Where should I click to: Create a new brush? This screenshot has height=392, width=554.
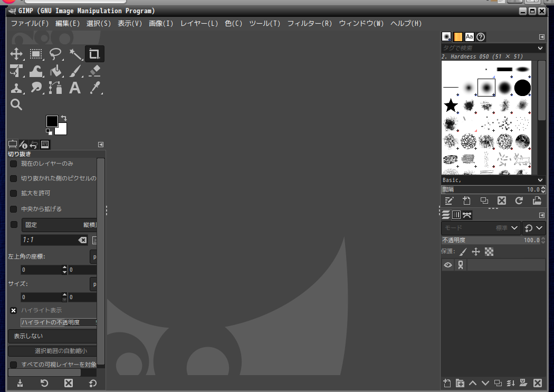point(467,201)
